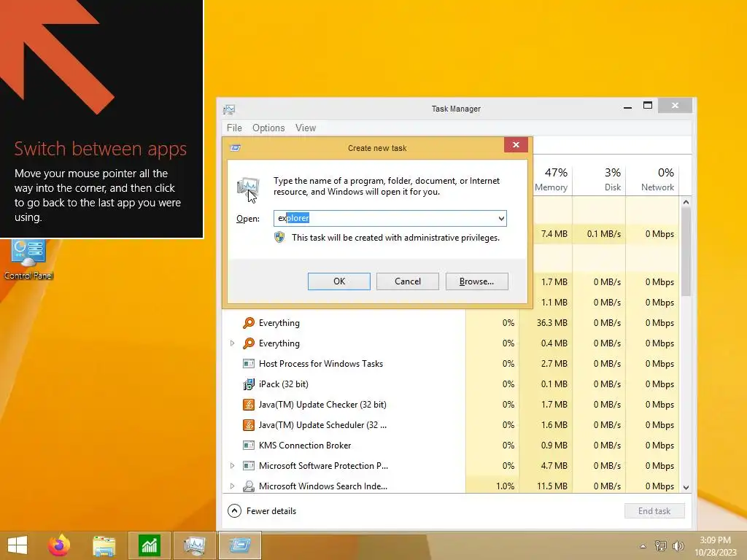Click the 7.4 MB memory value
Viewport: 747px width, 560px height.
coord(554,234)
